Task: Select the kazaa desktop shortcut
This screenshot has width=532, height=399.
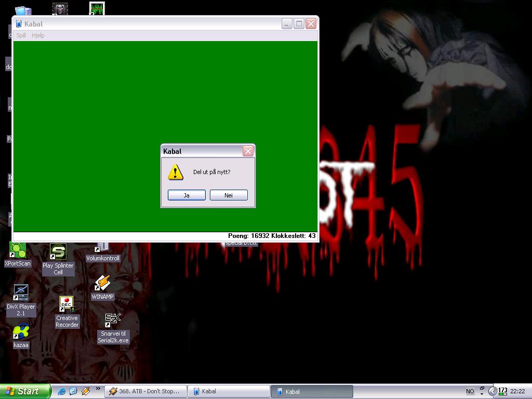Action: [x=21, y=336]
